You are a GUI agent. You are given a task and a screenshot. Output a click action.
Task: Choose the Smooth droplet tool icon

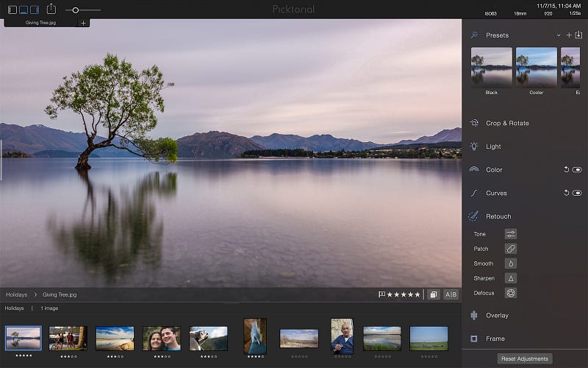point(510,263)
